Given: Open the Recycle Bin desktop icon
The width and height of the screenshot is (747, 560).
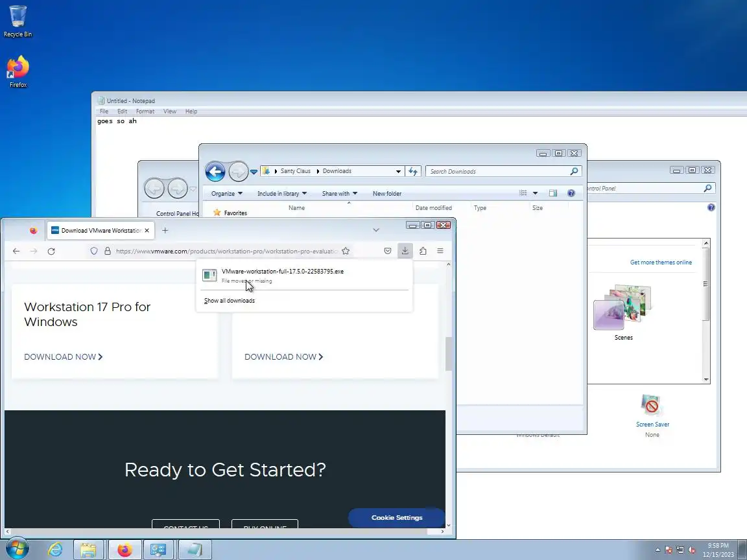Looking at the screenshot, I should 18,21.
